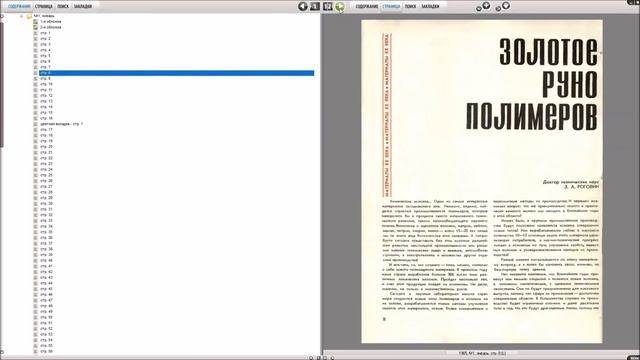Viewport: 640px width, 360px height.
Task: Open the цветная вкладка - стр. 1 entry
Action: [61, 124]
